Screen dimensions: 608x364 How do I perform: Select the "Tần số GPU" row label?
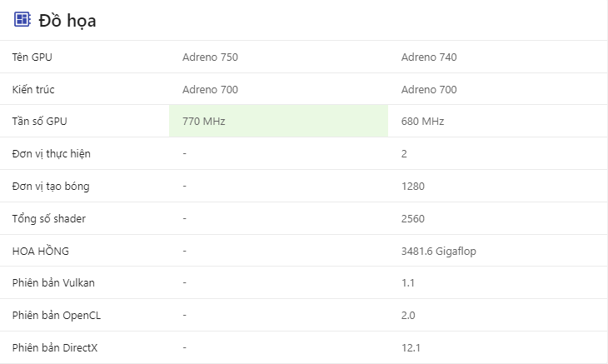[x=40, y=122]
